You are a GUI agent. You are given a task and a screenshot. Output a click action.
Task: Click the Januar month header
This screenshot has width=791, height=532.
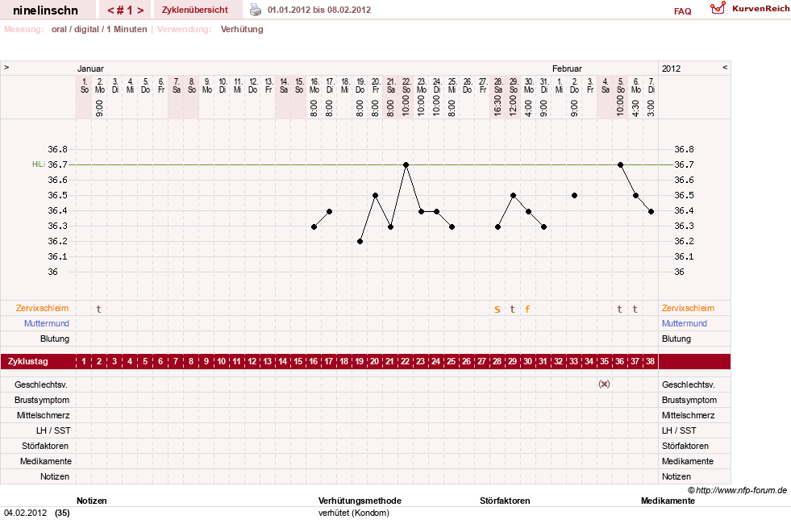click(90, 69)
